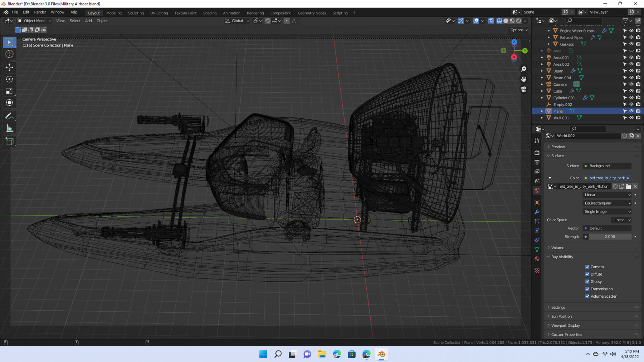
Task: Select the Annotate tool
Action: pyautogui.click(x=9, y=115)
